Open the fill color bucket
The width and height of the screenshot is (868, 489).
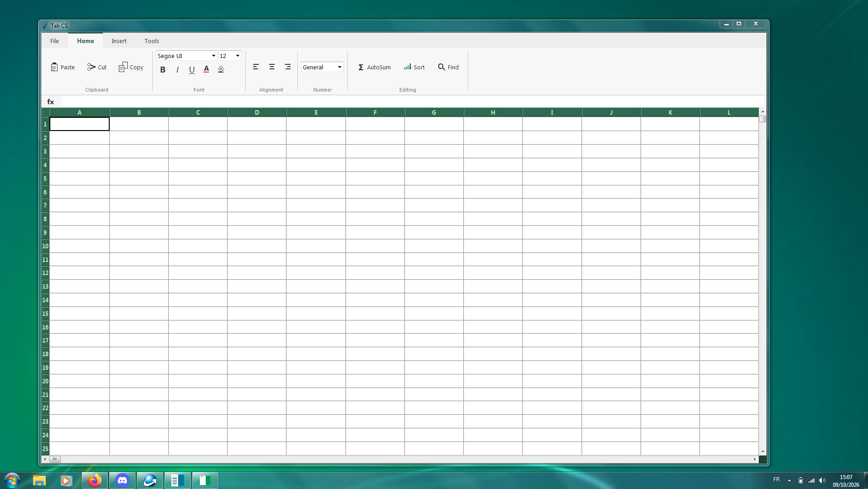(221, 69)
